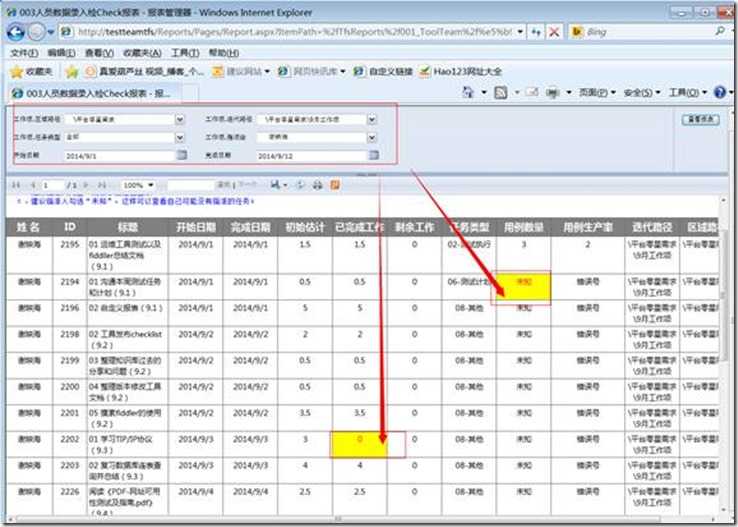Click the end date field 2014/9/12

(311, 155)
